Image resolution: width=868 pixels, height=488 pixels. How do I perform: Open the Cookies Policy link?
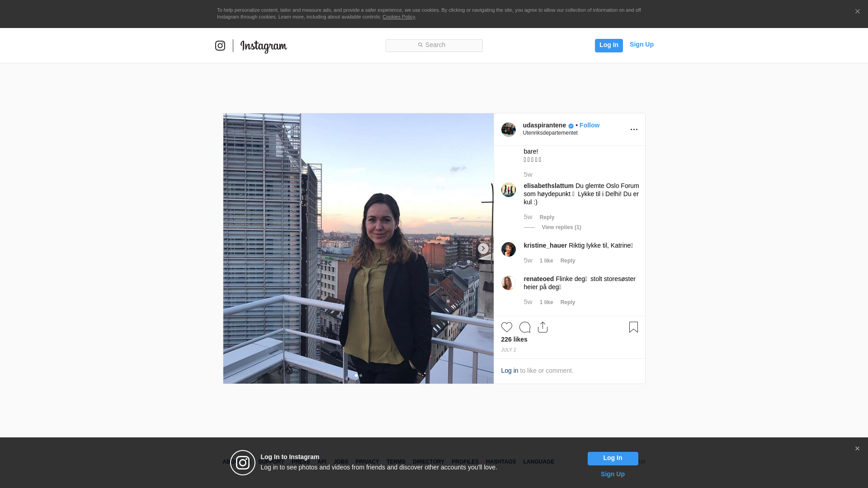tap(399, 17)
